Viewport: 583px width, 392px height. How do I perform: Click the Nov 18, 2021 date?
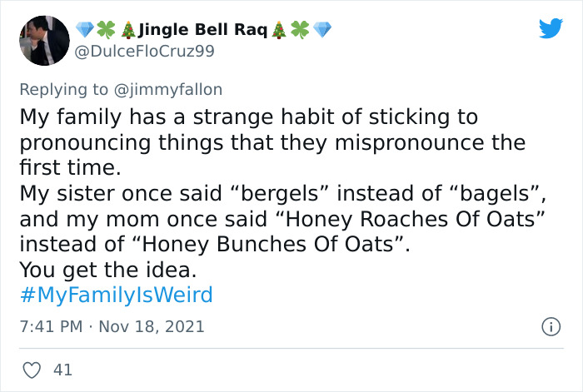[x=150, y=326]
